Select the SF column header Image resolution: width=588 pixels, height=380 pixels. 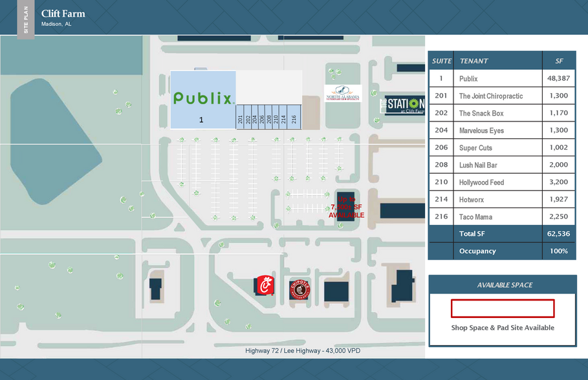559,61
